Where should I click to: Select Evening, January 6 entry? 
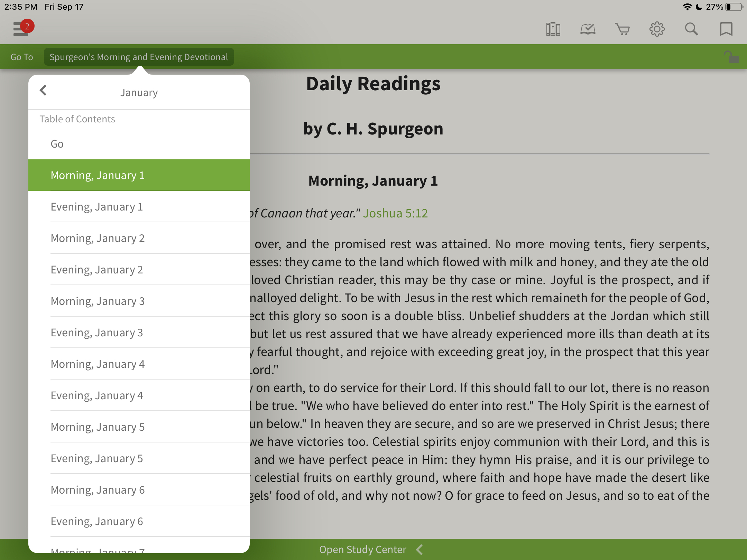click(139, 521)
